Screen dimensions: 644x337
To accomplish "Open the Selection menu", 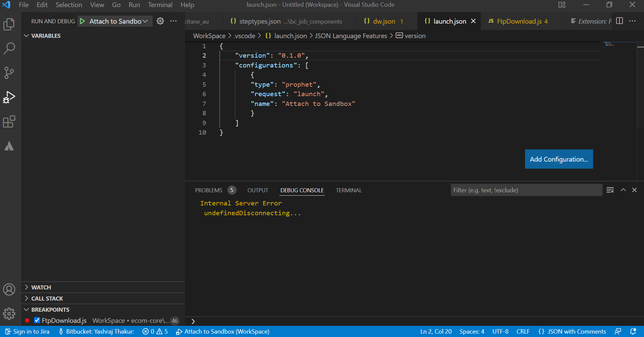I will (69, 5).
